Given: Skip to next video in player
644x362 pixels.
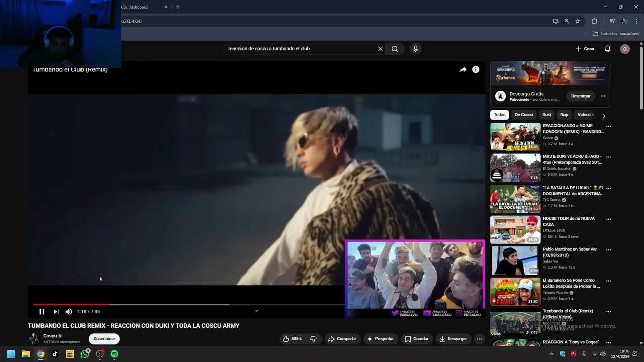Looking at the screenshot, I should (56, 312).
